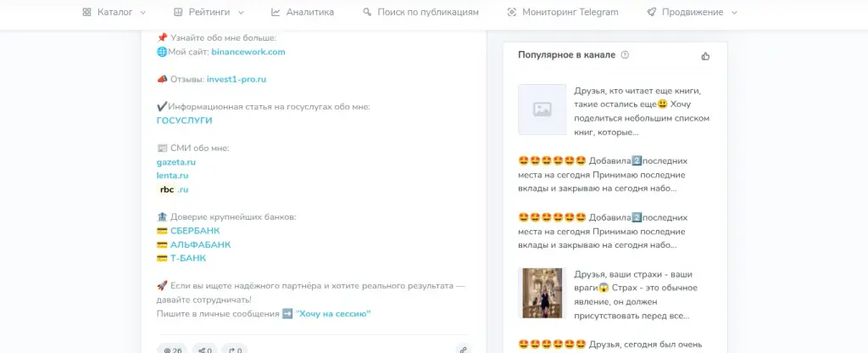Open the placeholder image thumbnail for books post
The width and height of the screenshot is (868, 353).
pos(542,109)
